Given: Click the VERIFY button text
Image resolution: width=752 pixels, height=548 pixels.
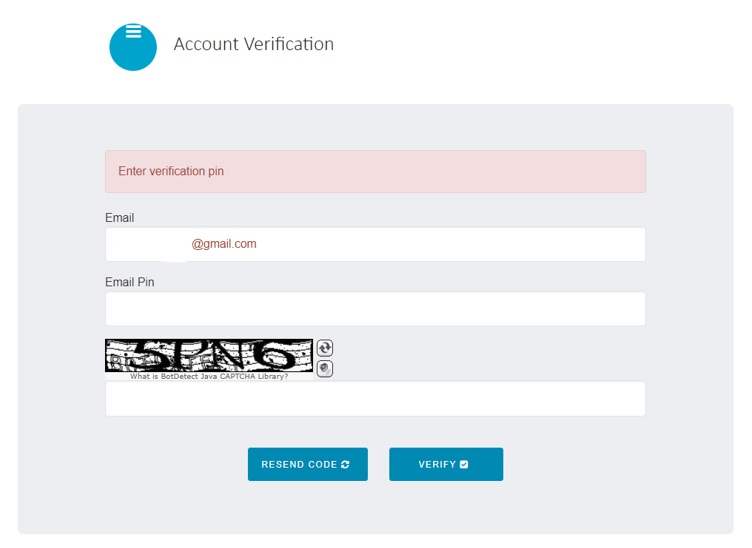Looking at the screenshot, I should click(x=437, y=465).
